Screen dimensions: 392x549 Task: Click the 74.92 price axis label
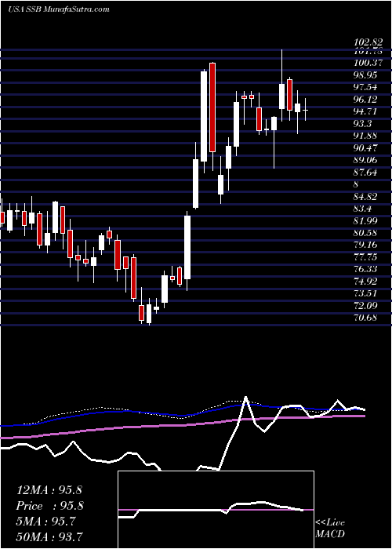[365, 282]
